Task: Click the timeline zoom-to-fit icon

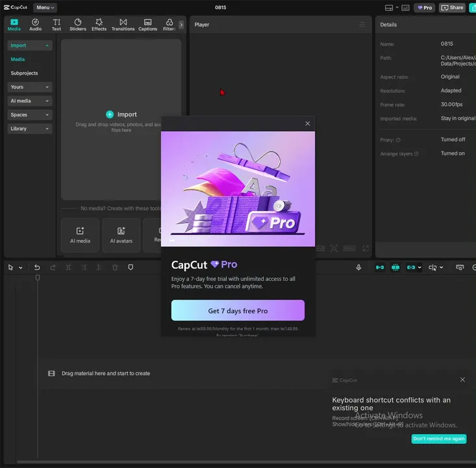Action: tap(460, 267)
